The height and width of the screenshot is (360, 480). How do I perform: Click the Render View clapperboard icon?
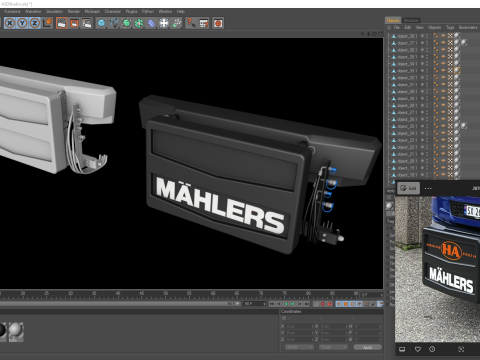(x=62, y=23)
